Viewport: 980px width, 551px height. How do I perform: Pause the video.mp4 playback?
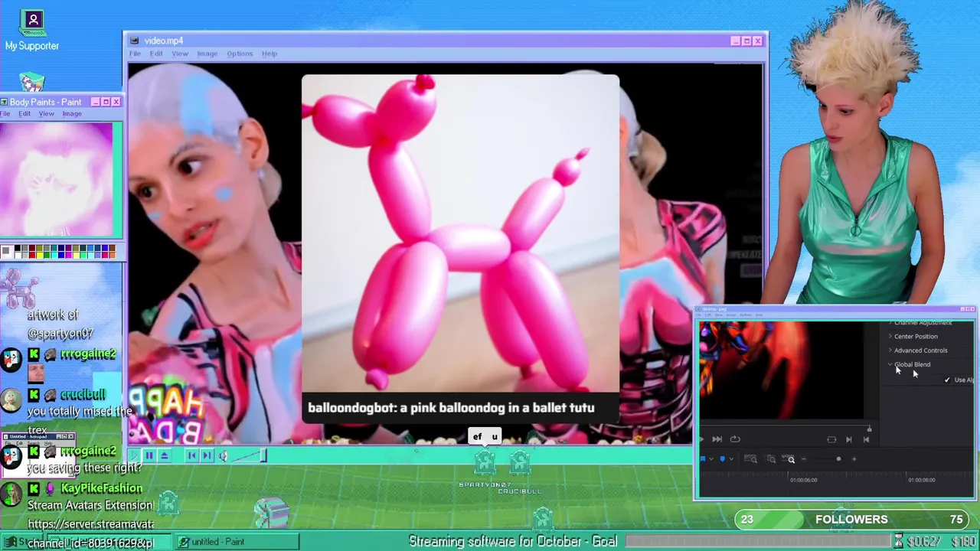[x=150, y=455]
